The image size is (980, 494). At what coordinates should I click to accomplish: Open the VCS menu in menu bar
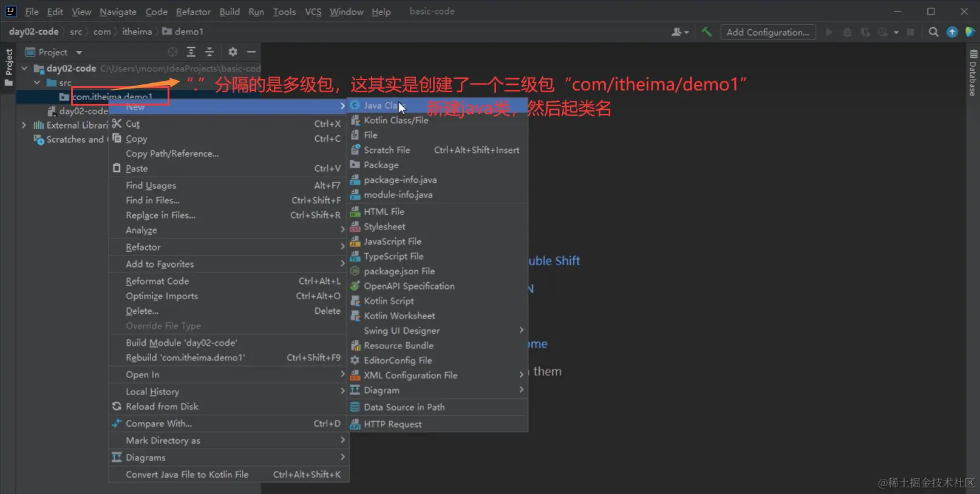pyautogui.click(x=313, y=12)
